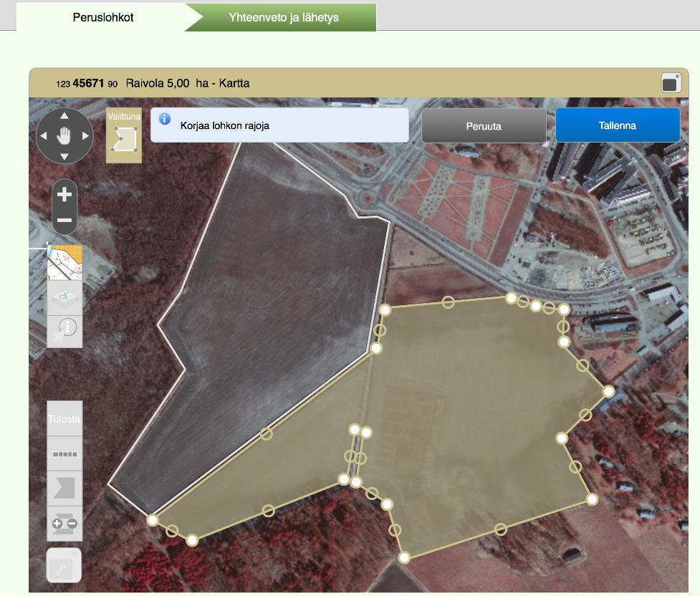
Task: Select the hand pan tool
Action: tap(64, 135)
